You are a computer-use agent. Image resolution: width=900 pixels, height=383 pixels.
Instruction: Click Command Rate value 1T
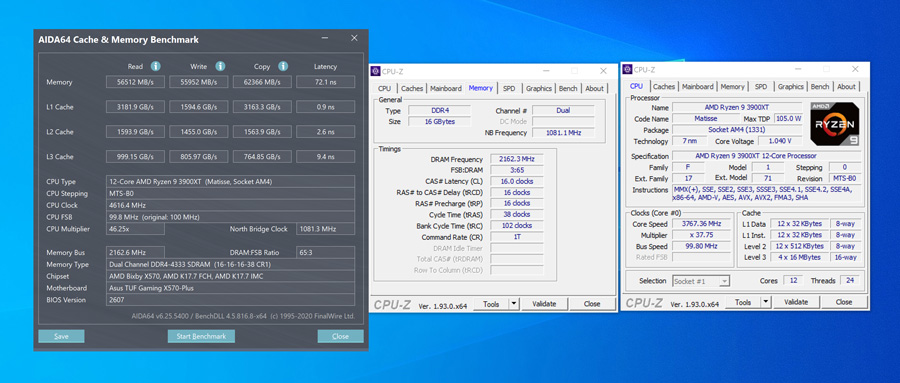click(x=517, y=237)
